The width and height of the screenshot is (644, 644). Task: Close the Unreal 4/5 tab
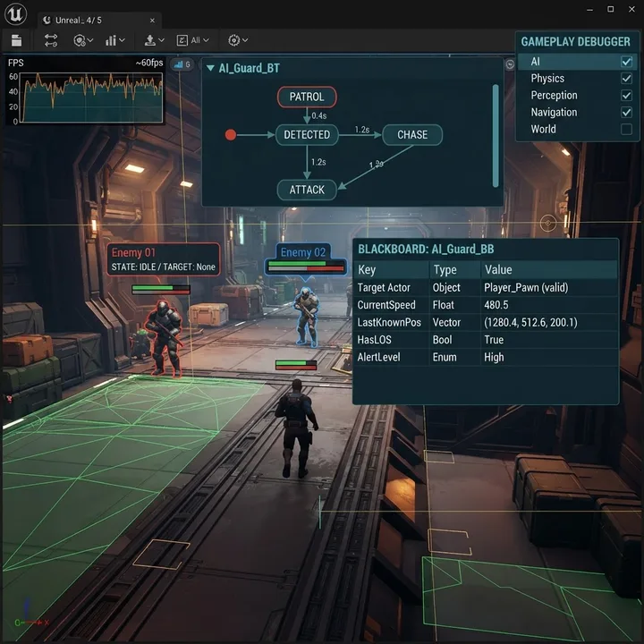pos(152,20)
